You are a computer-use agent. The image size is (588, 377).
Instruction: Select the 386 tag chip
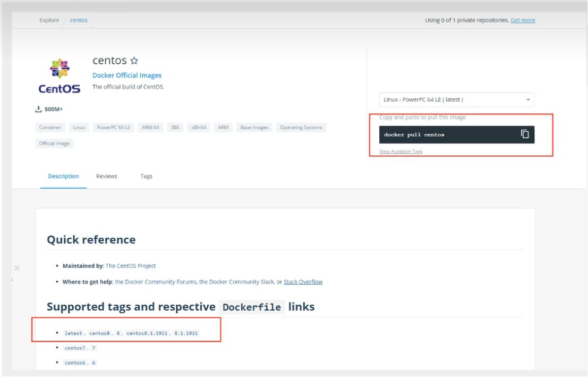pos(175,127)
